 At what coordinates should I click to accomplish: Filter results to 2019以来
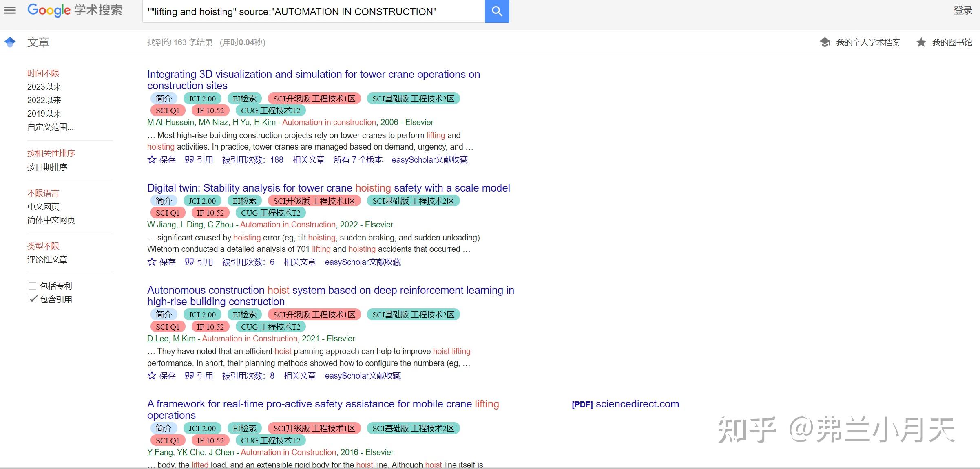point(44,114)
